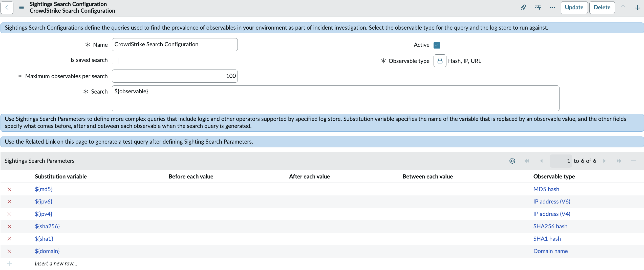The height and width of the screenshot is (270, 644).
Task: Open the form context hamburger menu
Action: (x=22, y=8)
